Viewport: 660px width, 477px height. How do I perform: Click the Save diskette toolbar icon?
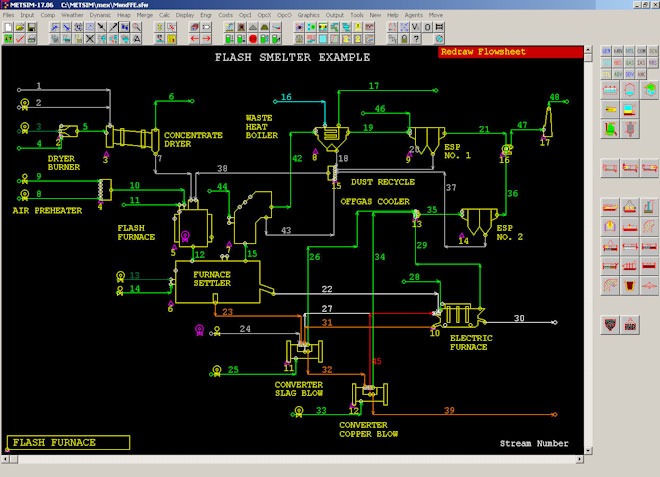tap(32, 27)
